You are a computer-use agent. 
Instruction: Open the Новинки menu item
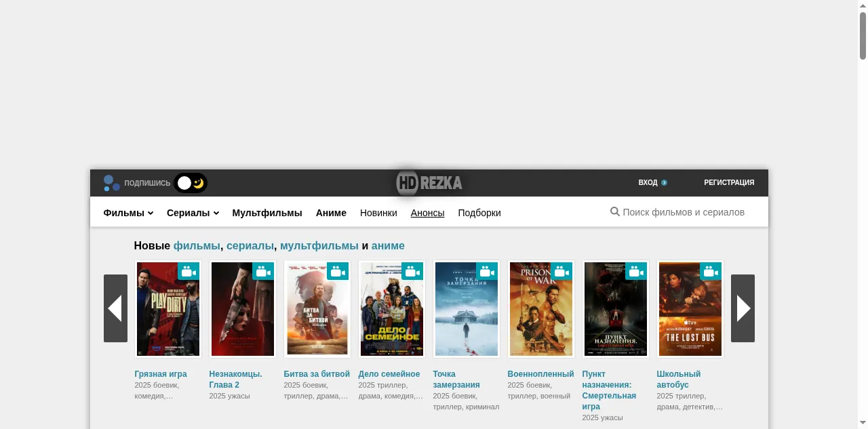coord(378,213)
